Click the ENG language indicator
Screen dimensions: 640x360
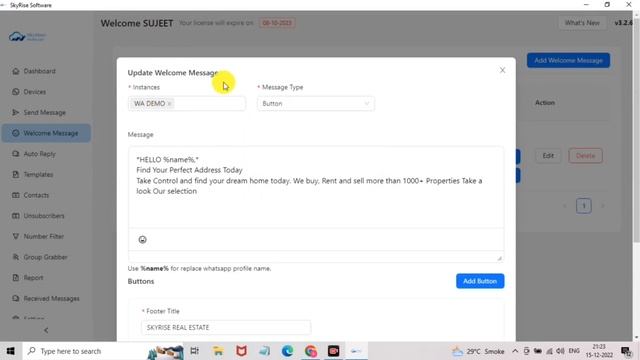(x=574, y=351)
